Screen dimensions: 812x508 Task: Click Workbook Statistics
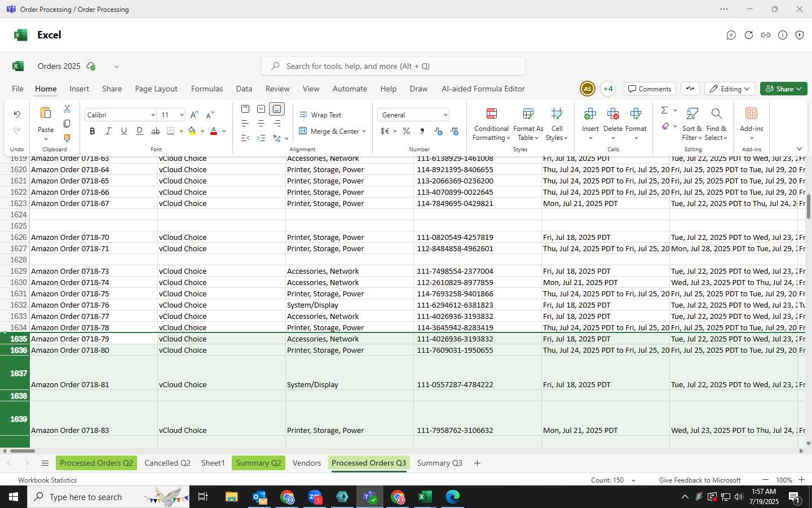pos(47,480)
